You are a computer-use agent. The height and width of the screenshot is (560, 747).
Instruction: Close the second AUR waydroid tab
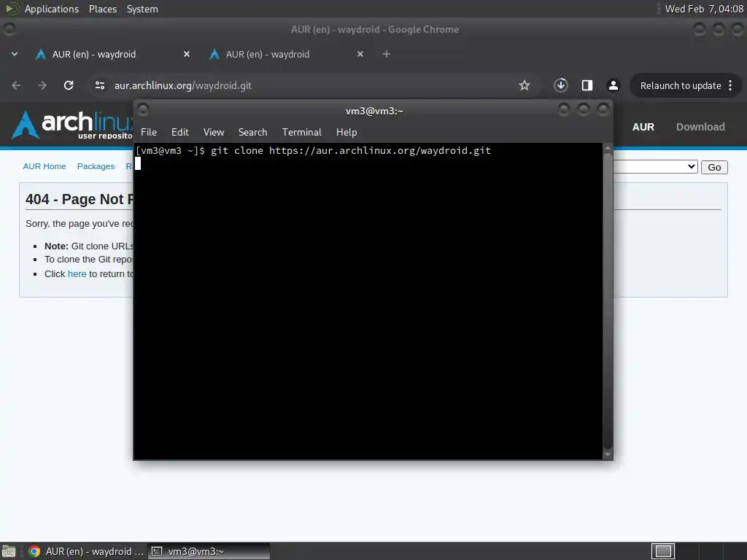pos(360,54)
